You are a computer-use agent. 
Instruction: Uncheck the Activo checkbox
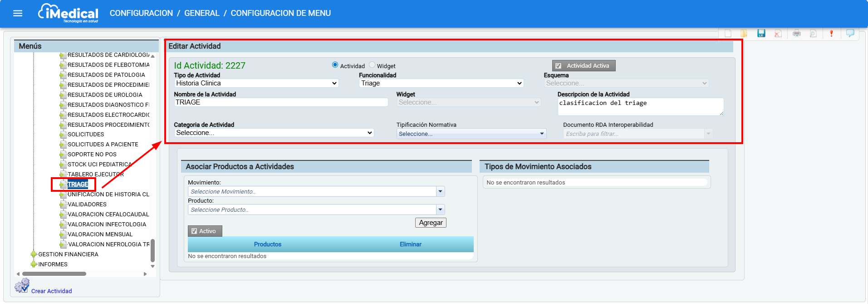tap(194, 231)
